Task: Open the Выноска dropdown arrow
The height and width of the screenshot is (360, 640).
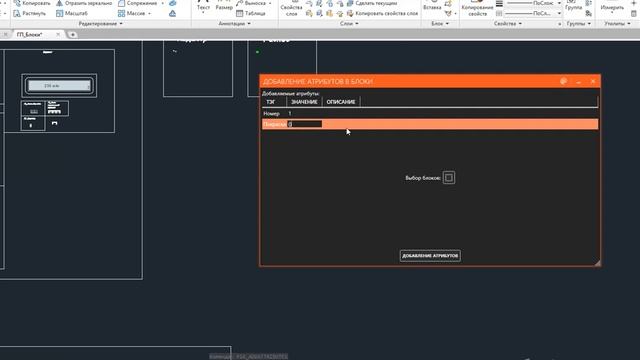Action: (270, 3)
